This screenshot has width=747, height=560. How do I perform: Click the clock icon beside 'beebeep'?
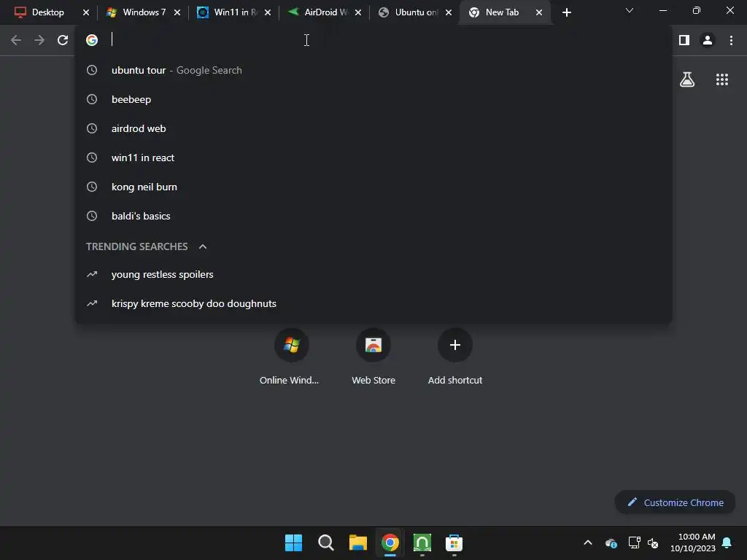click(92, 99)
